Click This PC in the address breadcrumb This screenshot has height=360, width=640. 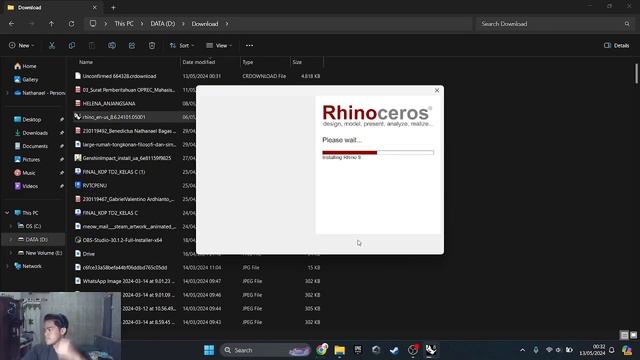pos(124,24)
